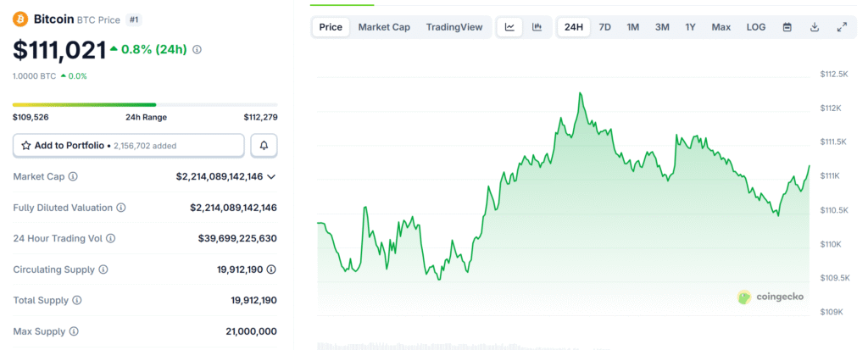The width and height of the screenshot is (868, 350).
Task: Click Add to Portfolio button
Action: pos(129,146)
